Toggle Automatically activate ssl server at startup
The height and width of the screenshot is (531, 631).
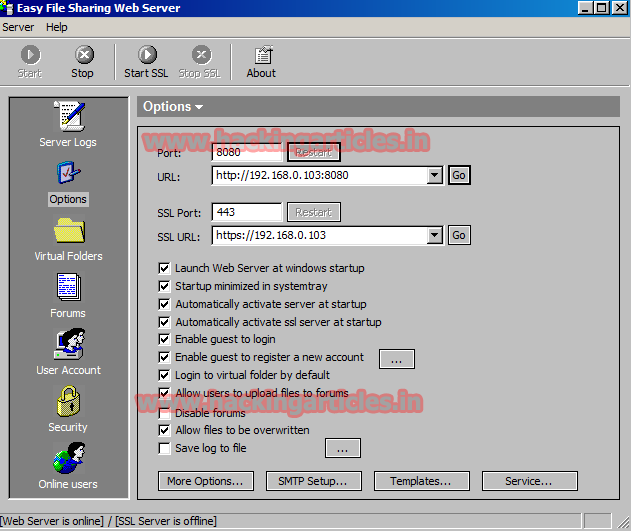point(164,322)
